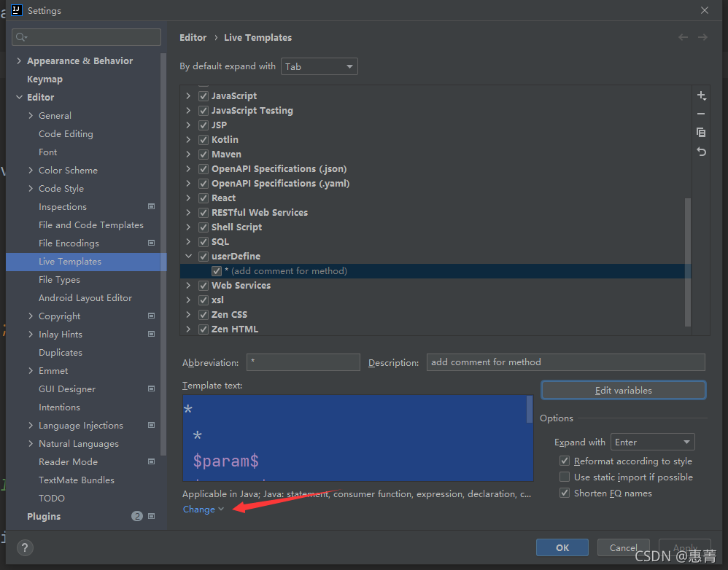The width and height of the screenshot is (728, 570).
Task: Click the settings sidebar scrollbar
Action: click(x=163, y=254)
